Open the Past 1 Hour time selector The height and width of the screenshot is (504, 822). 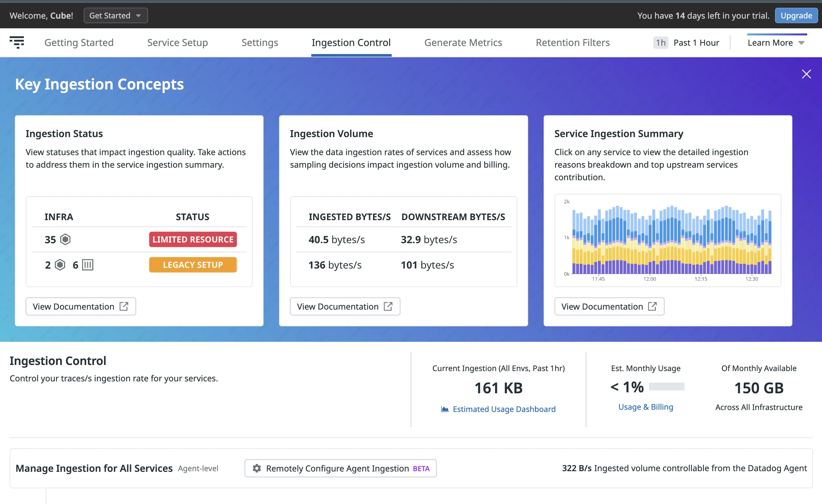(x=696, y=43)
